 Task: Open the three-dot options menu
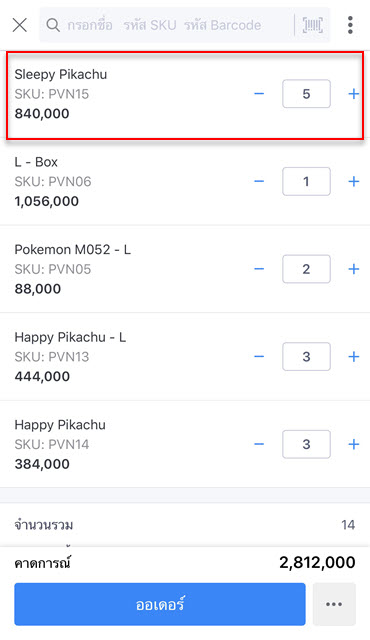350,25
